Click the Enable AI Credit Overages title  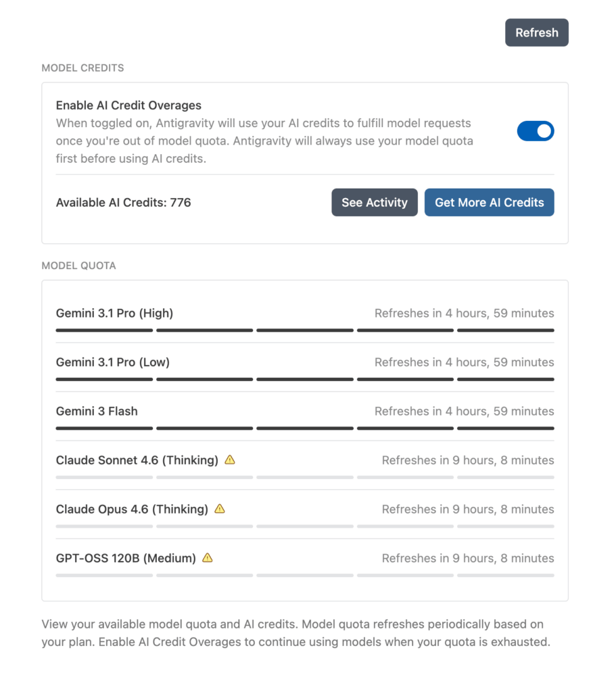[x=128, y=105]
